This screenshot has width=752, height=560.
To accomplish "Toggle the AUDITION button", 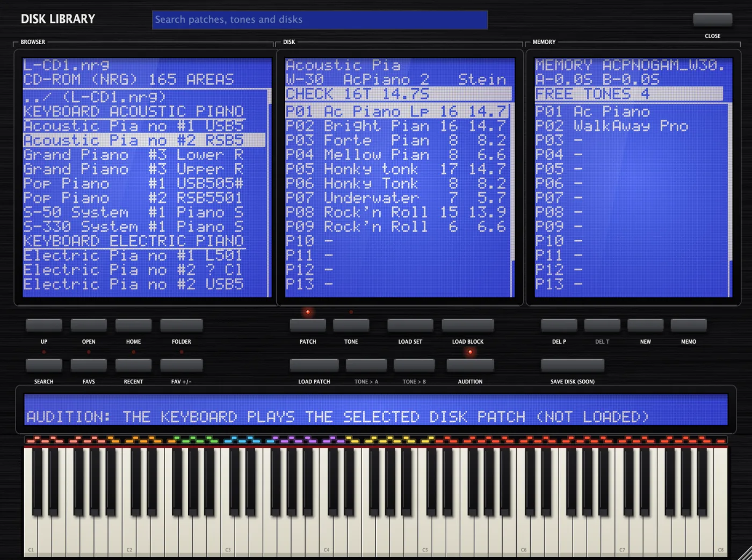I will 470,365.
